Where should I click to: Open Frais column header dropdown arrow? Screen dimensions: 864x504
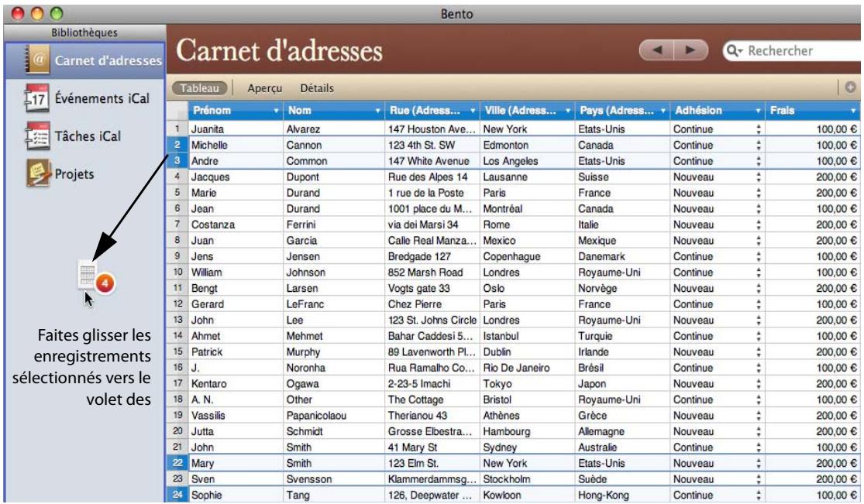853,111
